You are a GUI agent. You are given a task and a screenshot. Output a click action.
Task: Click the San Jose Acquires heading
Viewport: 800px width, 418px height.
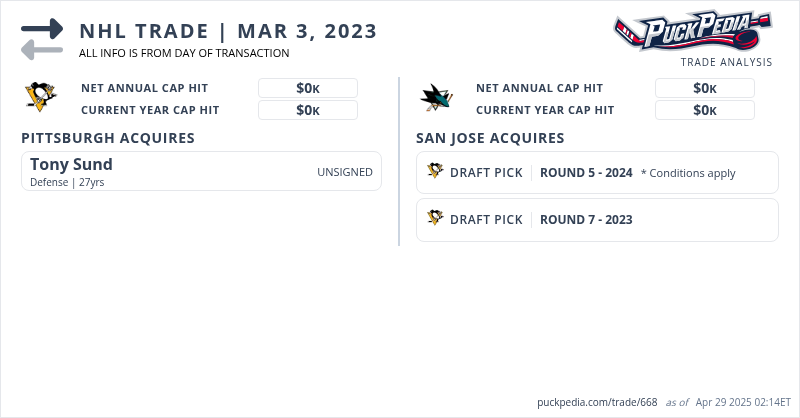coord(490,138)
